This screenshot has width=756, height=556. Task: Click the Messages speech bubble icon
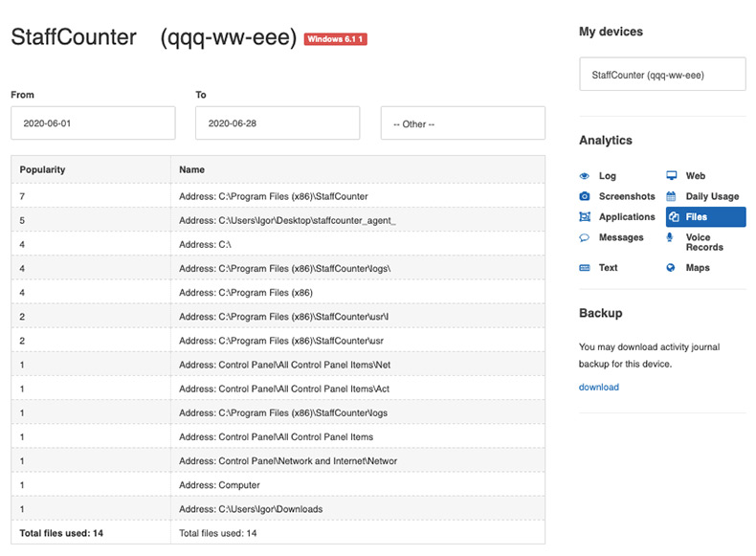585,237
